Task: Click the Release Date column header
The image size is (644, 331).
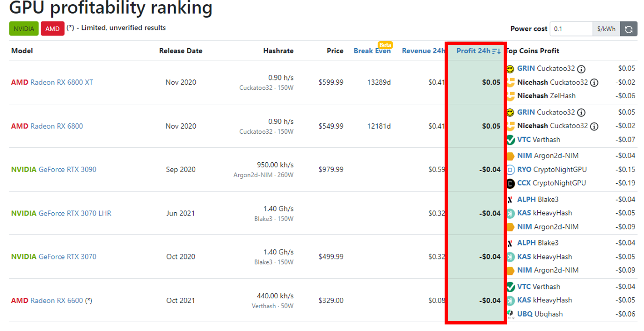Action: [x=181, y=51]
